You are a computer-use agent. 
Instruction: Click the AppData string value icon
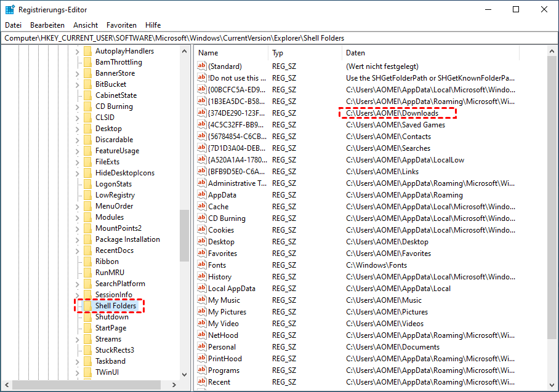pyautogui.click(x=202, y=194)
